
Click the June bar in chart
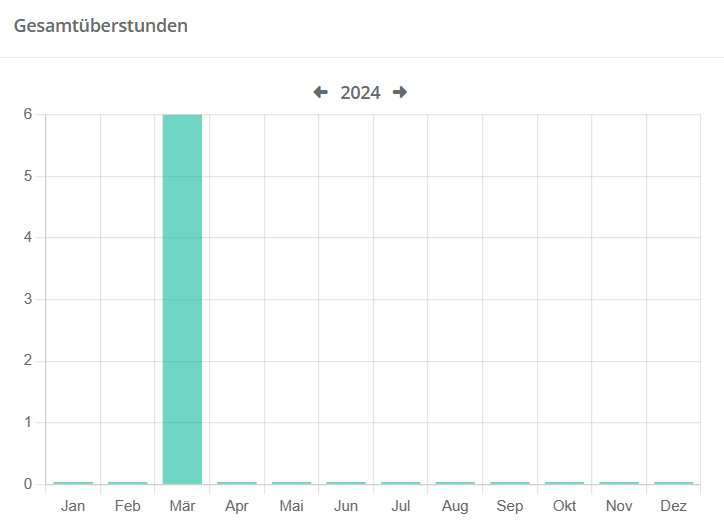tap(346, 483)
